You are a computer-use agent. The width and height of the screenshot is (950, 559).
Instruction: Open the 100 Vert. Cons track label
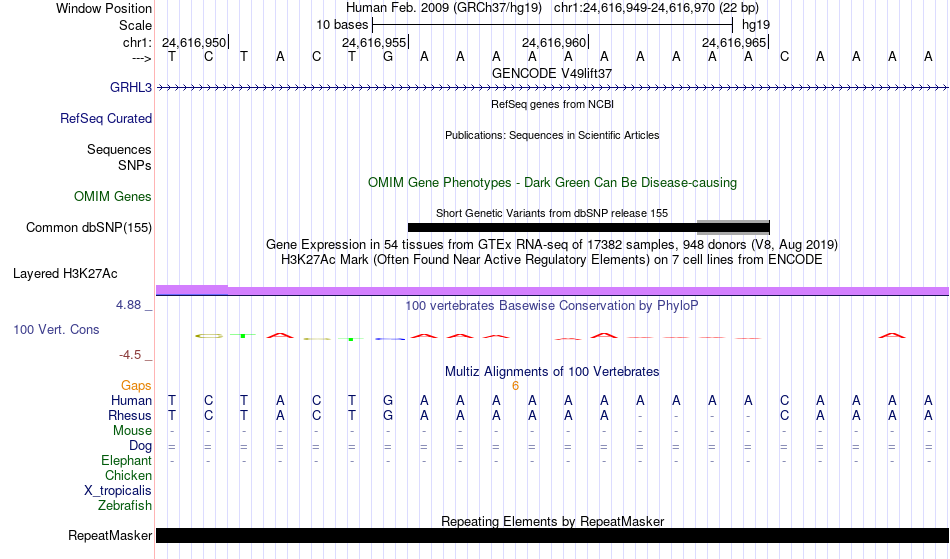(x=56, y=329)
